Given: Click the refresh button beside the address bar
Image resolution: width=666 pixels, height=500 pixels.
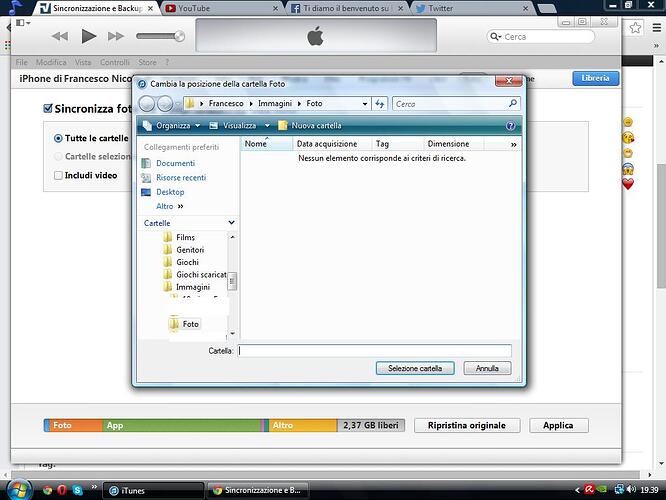Looking at the screenshot, I should pos(379,103).
